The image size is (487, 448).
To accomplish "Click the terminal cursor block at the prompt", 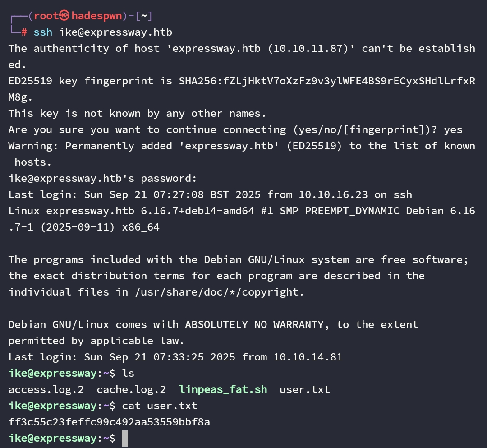I will 125,438.
